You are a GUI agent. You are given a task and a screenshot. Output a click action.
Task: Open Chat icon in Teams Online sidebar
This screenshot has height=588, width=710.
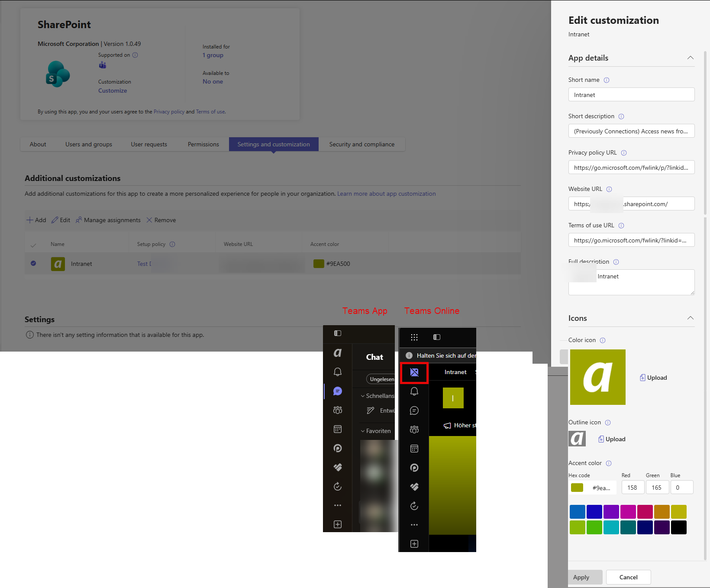(414, 410)
